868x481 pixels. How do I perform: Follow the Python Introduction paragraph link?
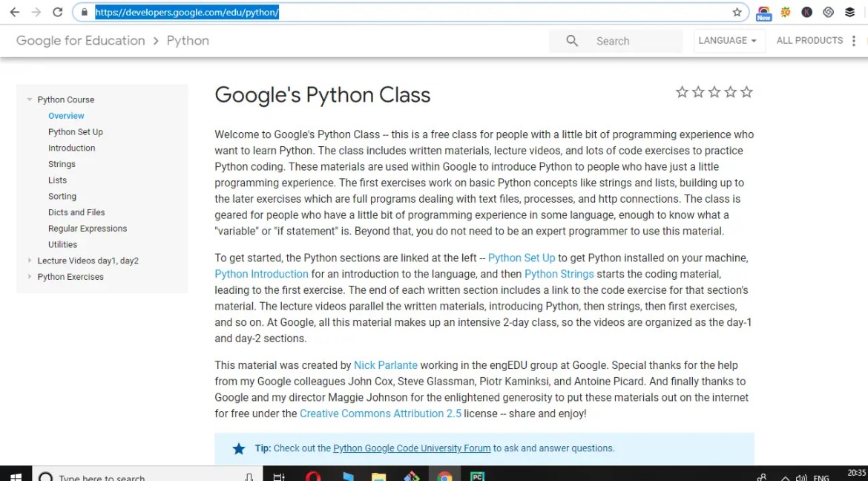pos(261,274)
